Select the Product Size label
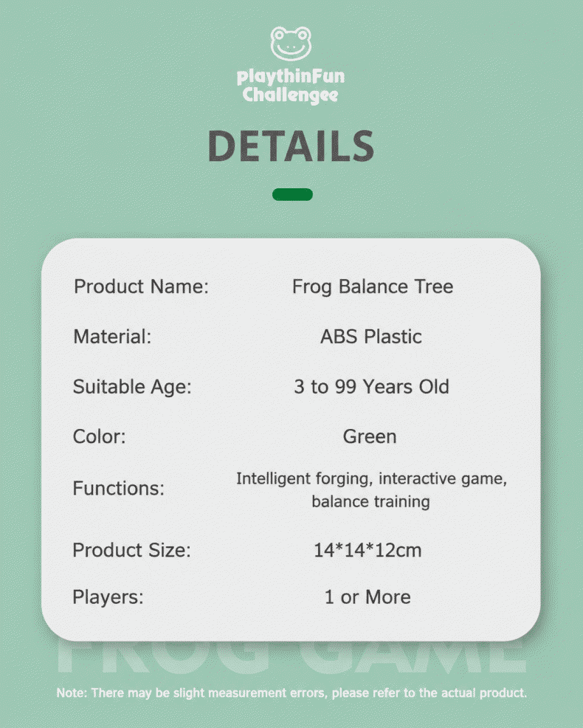 [132, 550]
